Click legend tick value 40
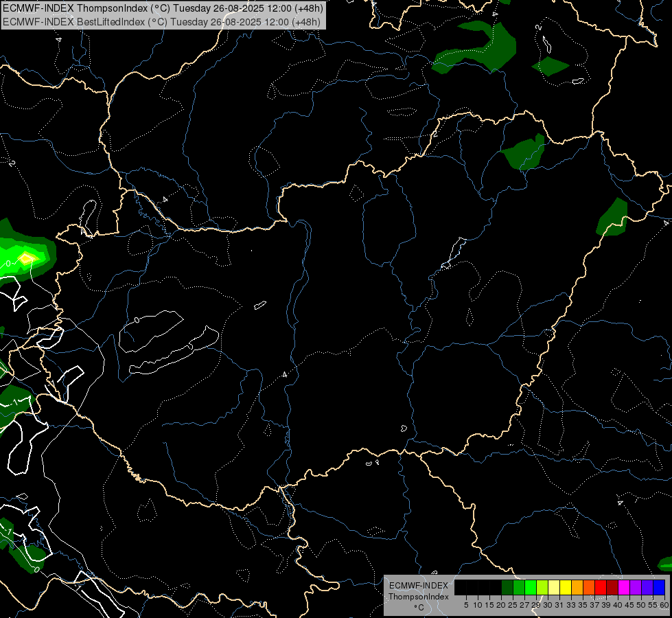Image resolution: width=672 pixels, height=618 pixels. tap(618, 605)
